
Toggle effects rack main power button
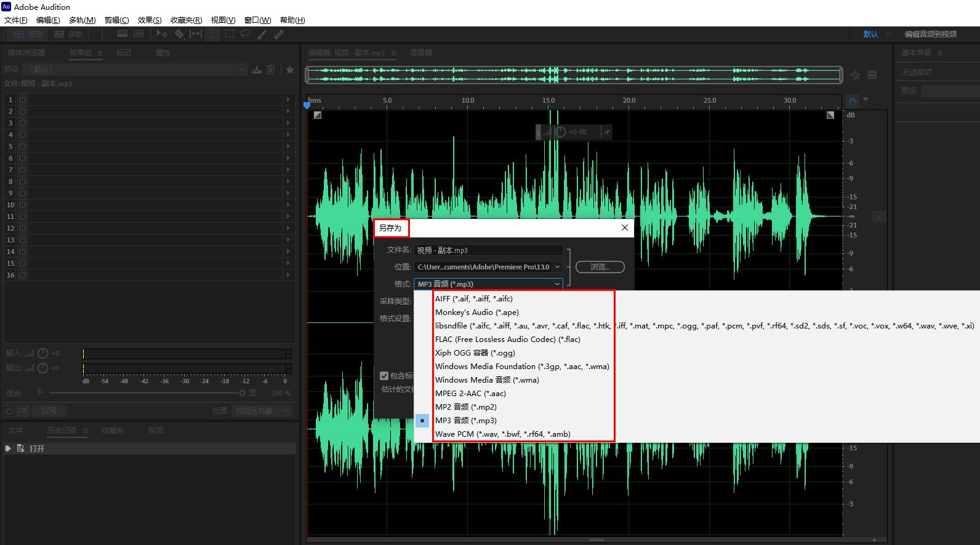[10, 411]
